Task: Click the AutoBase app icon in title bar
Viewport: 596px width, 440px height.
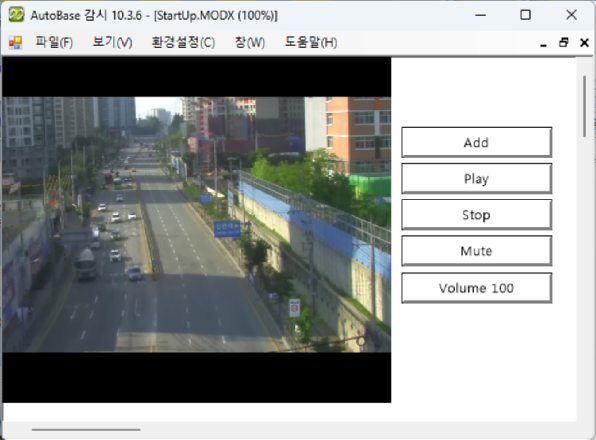Action: coord(16,15)
